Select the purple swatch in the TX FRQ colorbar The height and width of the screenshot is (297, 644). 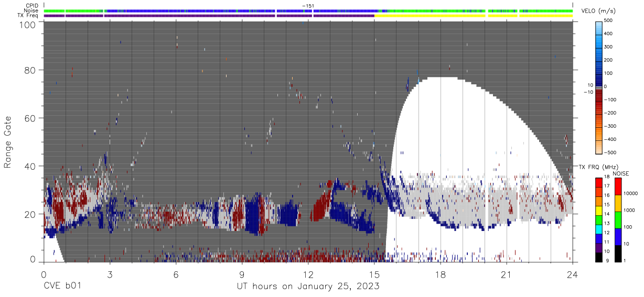[x=598, y=247]
